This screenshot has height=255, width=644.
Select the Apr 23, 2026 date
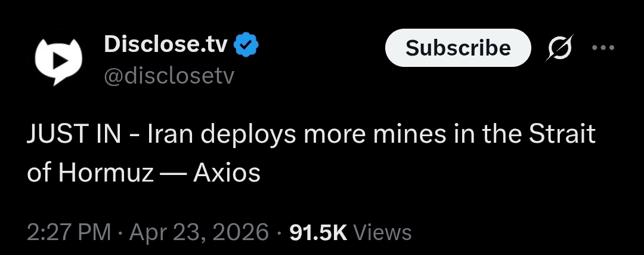pyautogui.click(x=199, y=232)
